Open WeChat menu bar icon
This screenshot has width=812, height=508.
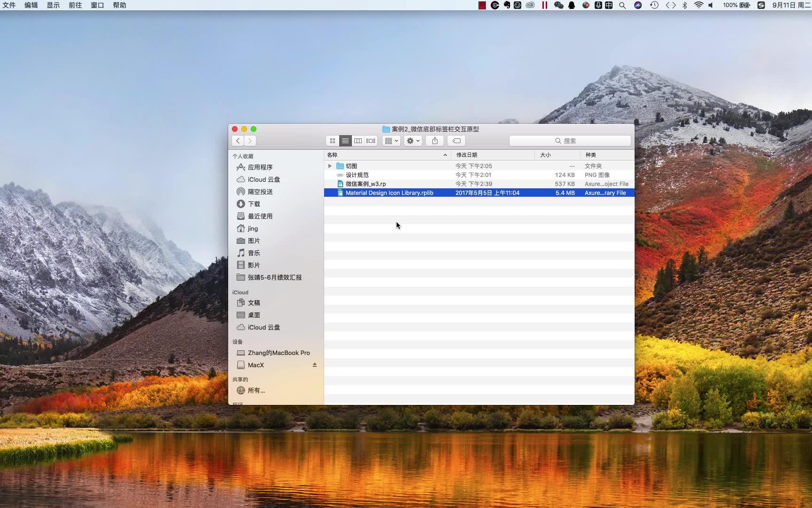tap(558, 5)
